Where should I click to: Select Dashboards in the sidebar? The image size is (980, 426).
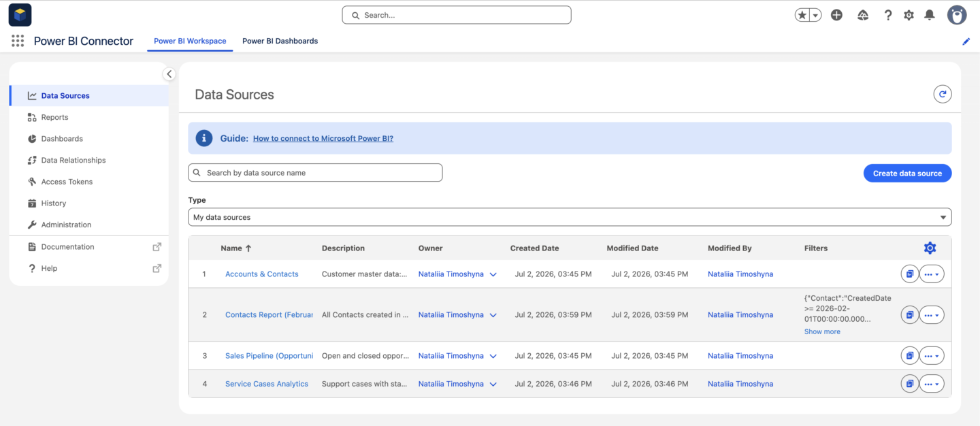click(x=89, y=139)
